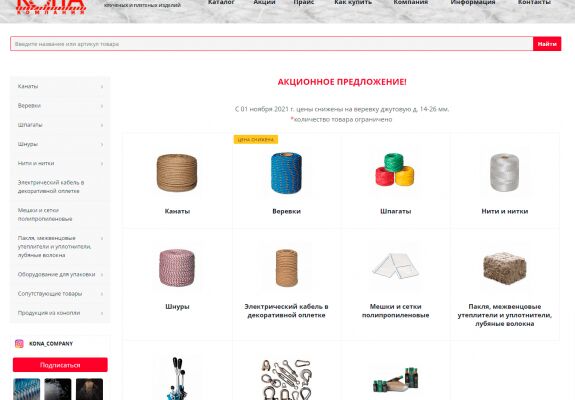Click the red Найти search button
The image size is (575, 400).
547,44
